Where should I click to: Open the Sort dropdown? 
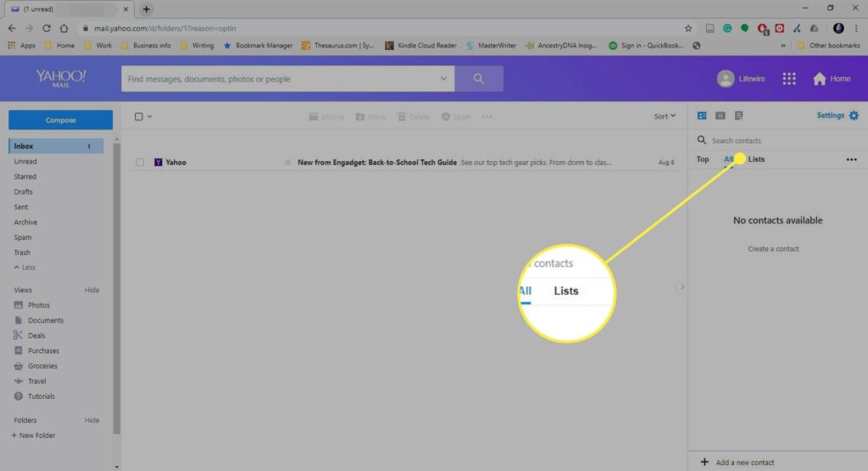(665, 116)
